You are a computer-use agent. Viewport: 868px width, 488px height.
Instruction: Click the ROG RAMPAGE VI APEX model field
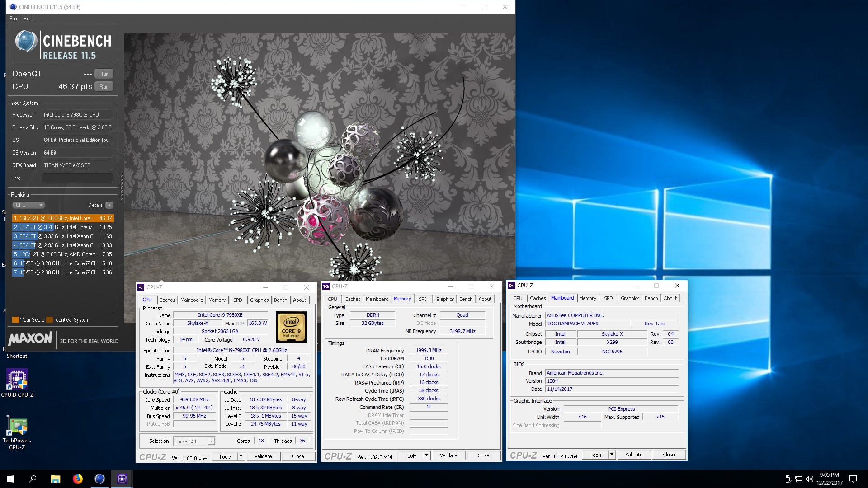tap(587, 324)
